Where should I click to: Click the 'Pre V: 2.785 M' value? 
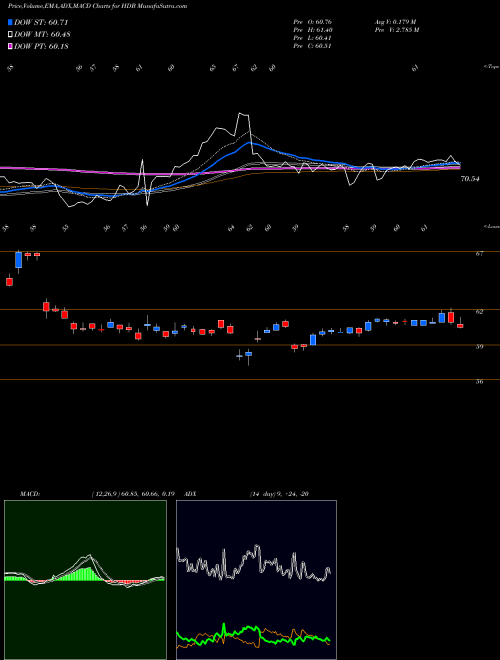[x=396, y=30]
